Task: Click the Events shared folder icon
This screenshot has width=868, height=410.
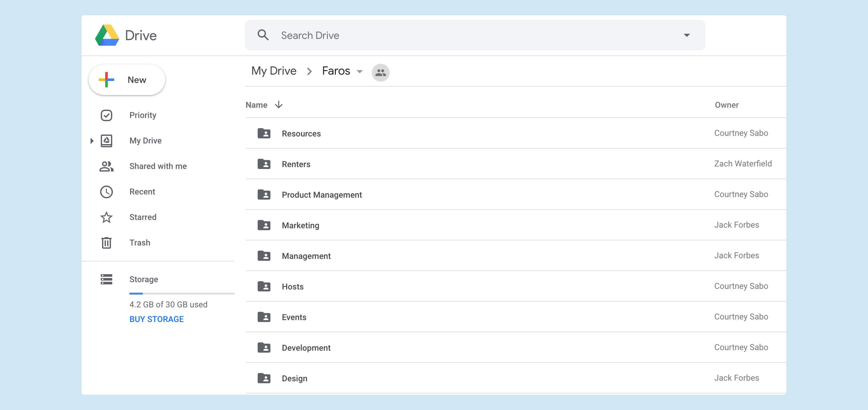Action: (264, 317)
